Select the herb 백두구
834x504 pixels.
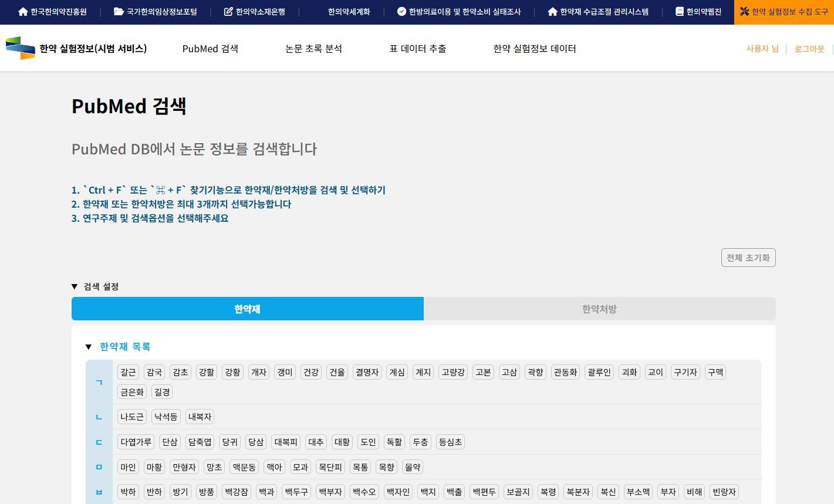(296, 492)
